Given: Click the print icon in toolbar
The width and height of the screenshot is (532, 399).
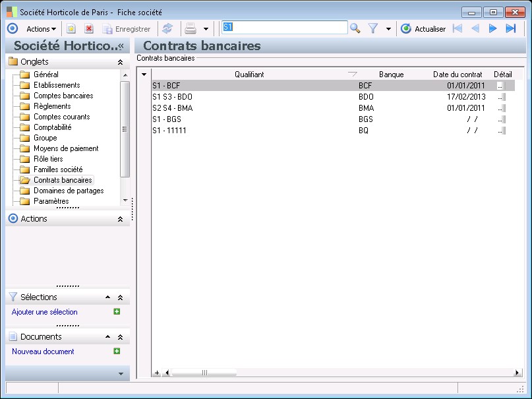Looking at the screenshot, I should pyautogui.click(x=191, y=28).
